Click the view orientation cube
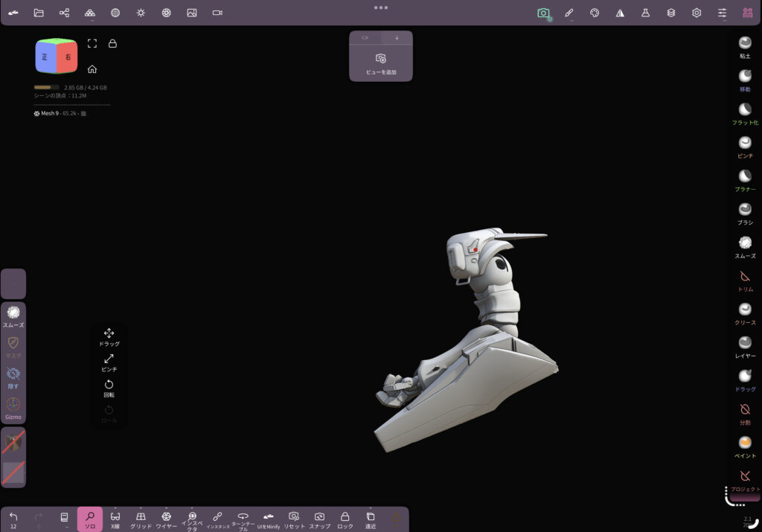Image resolution: width=762 pixels, height=532 pixels. pyautogui.click(x=57, y=55)
